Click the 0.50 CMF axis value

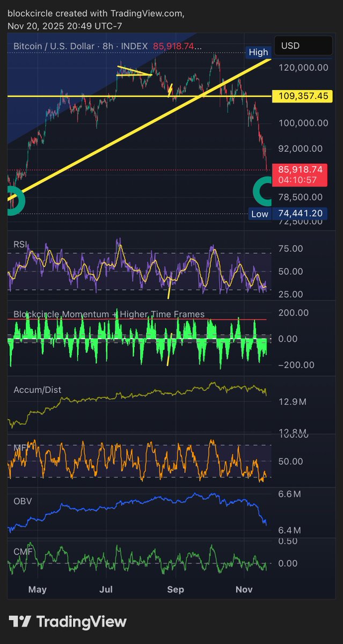point(287,541)
